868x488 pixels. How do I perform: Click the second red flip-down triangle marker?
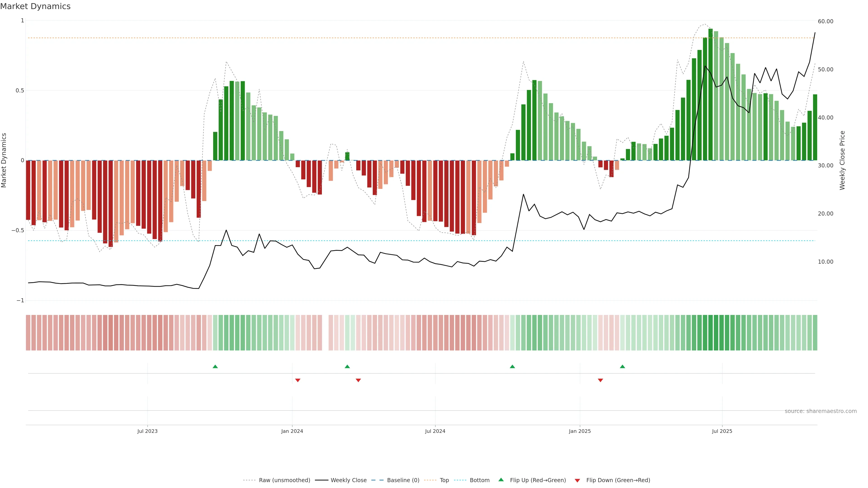pos(358,380)
